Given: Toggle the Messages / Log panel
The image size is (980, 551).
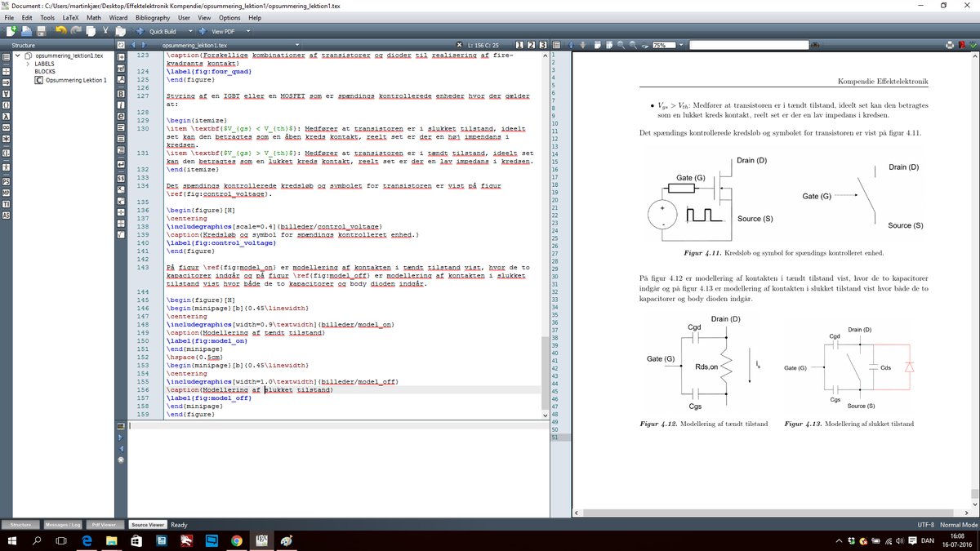Looking at the screenshot, I should tap(63, 524).
